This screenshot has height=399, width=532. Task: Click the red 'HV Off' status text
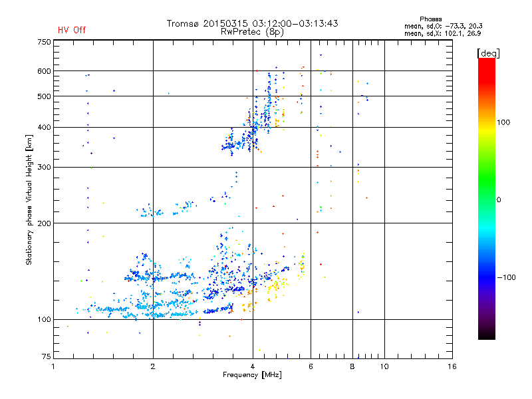72,30
